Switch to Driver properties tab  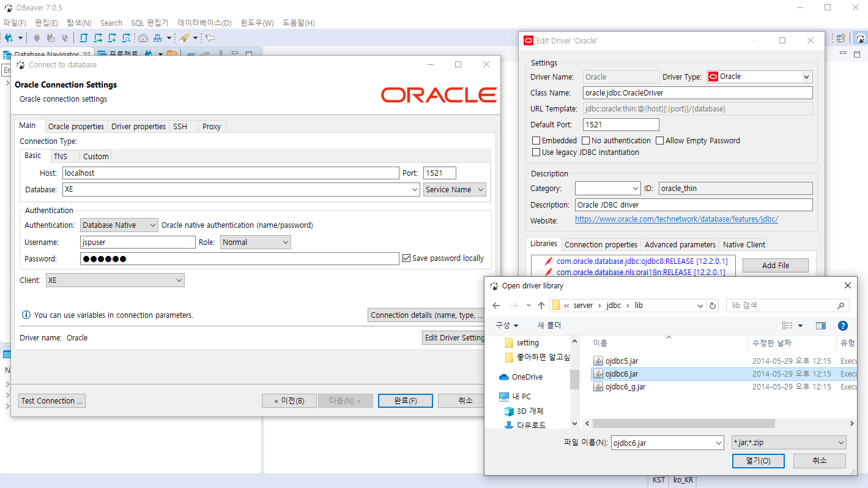click(139, 127)
